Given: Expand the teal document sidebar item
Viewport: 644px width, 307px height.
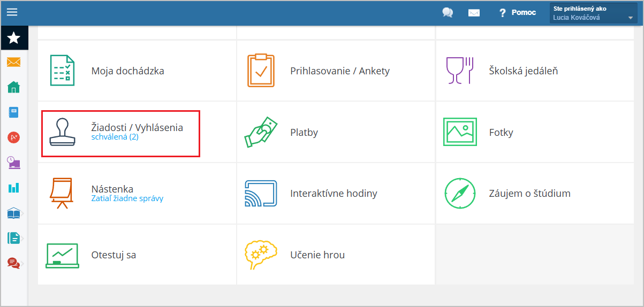Looking at the screenshot, I should (14, 238).
